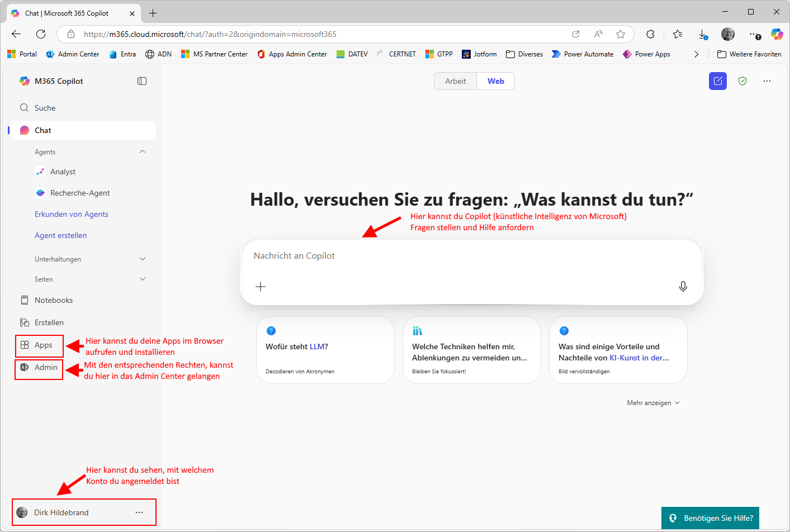Click the microphone icon in message box
The width and height of the screenshot is (790, 532).
point(683,287)
